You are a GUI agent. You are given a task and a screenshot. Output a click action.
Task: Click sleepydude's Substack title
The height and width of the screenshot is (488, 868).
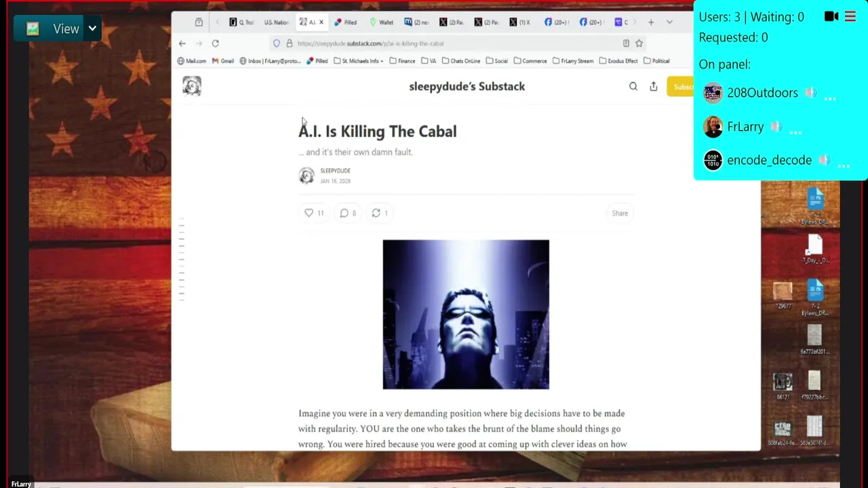pos(467,87)
